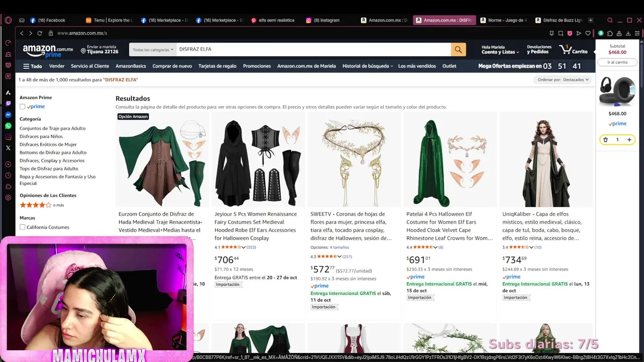This screenshot has height=362, width=644.
Task: Click the amazon.com.mx prime logo
Action: [48, 50]
